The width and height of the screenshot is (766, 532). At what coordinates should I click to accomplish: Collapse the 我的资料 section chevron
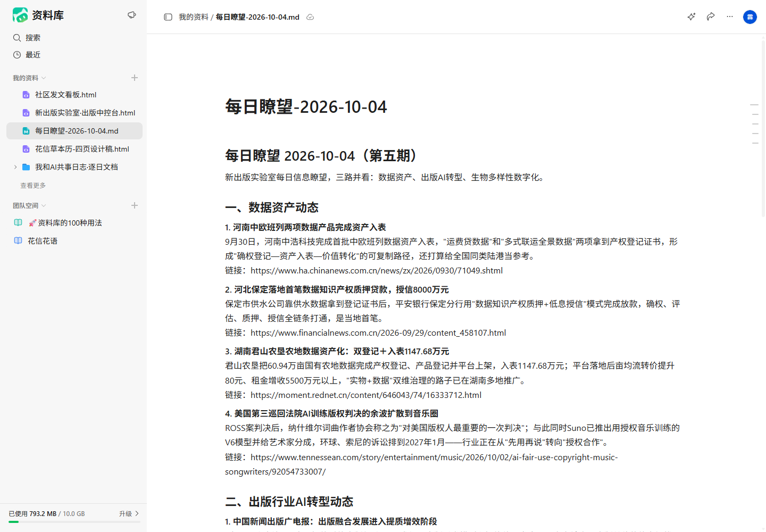coord(44,78)
